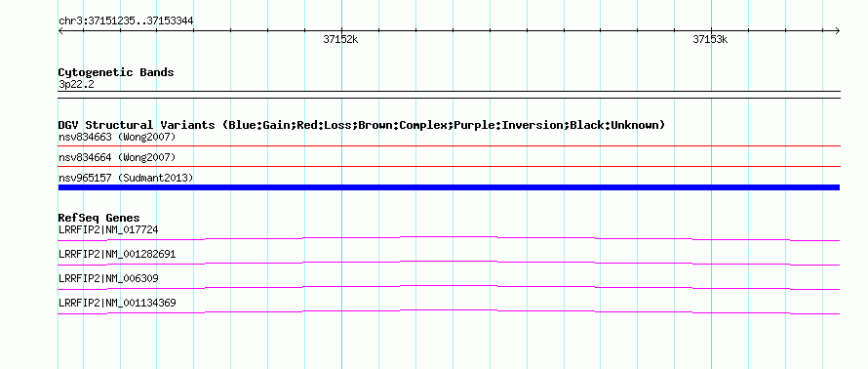Viewport: 868px width, 369px height.
Task: Click the magenta gene line for NM_017724
Action: coord(449,238)
